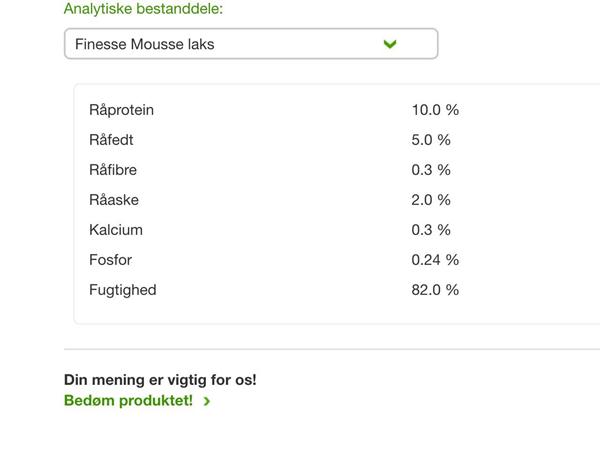Click the Fosfor row label

click(110, 260)
